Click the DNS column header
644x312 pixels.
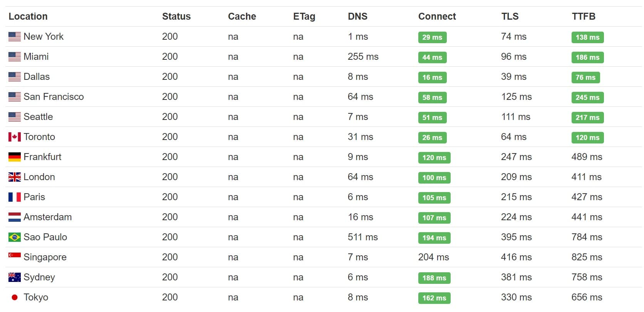click(x=357, y=17)
